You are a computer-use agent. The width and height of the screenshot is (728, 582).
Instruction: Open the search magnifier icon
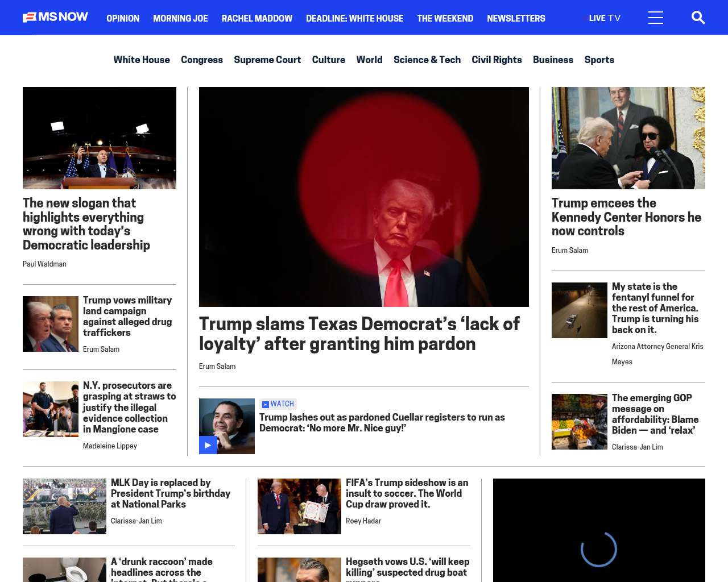tap(698, 18)
